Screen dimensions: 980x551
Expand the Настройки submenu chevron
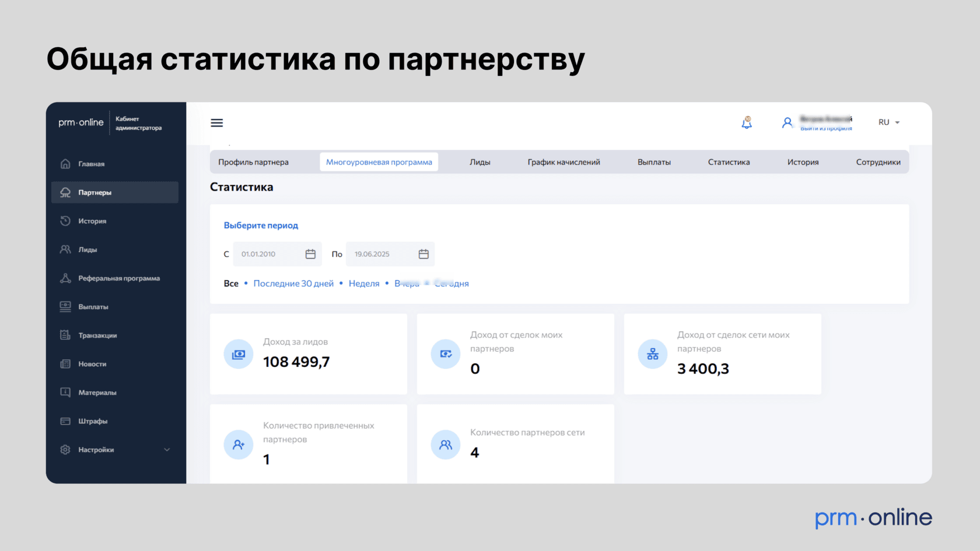point(167,450)
